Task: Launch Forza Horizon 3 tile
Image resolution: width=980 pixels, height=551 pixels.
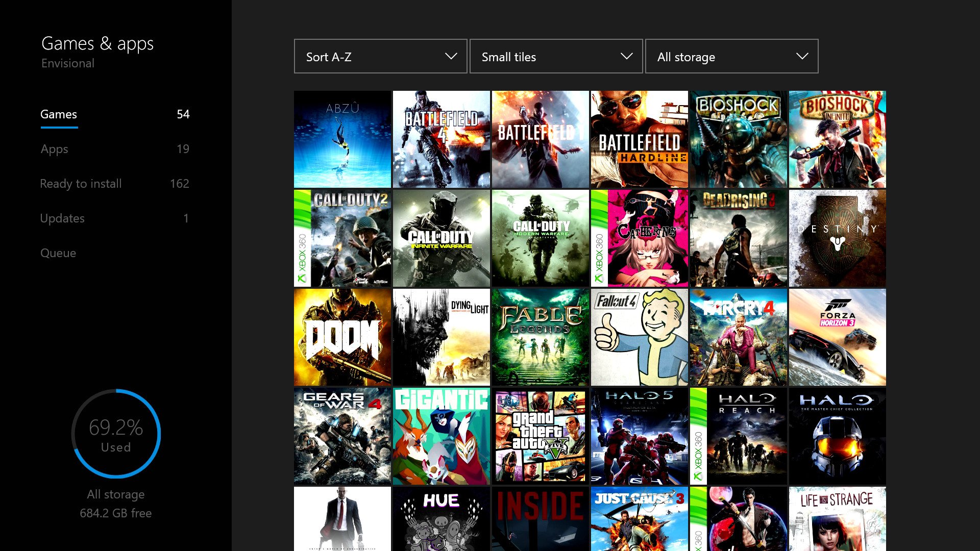Action: click(837, 337)
